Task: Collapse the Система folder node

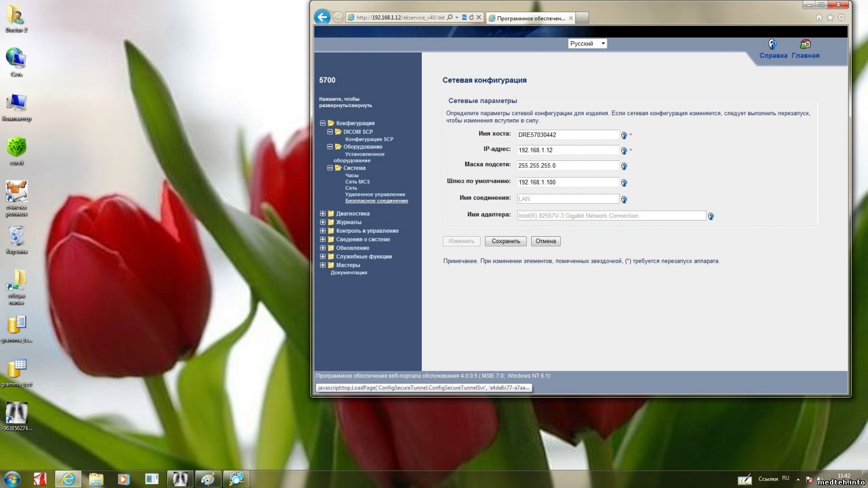Action: [330, 168]
